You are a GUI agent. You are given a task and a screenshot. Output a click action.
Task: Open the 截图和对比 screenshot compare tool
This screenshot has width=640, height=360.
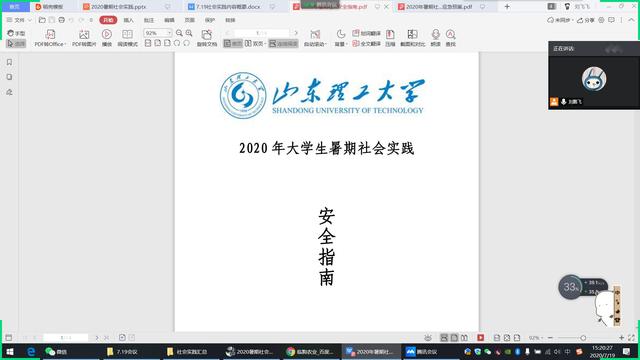pyautogui.click(x=412, y=38)
